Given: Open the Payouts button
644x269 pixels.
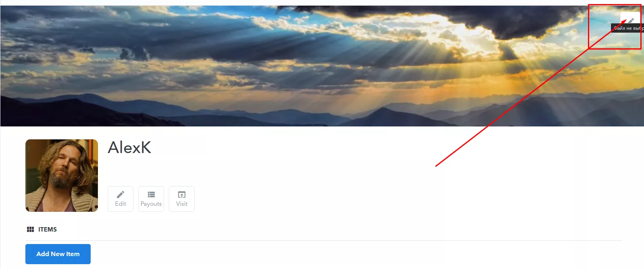Looking at the screenshot, I should [x=151, y=199].
